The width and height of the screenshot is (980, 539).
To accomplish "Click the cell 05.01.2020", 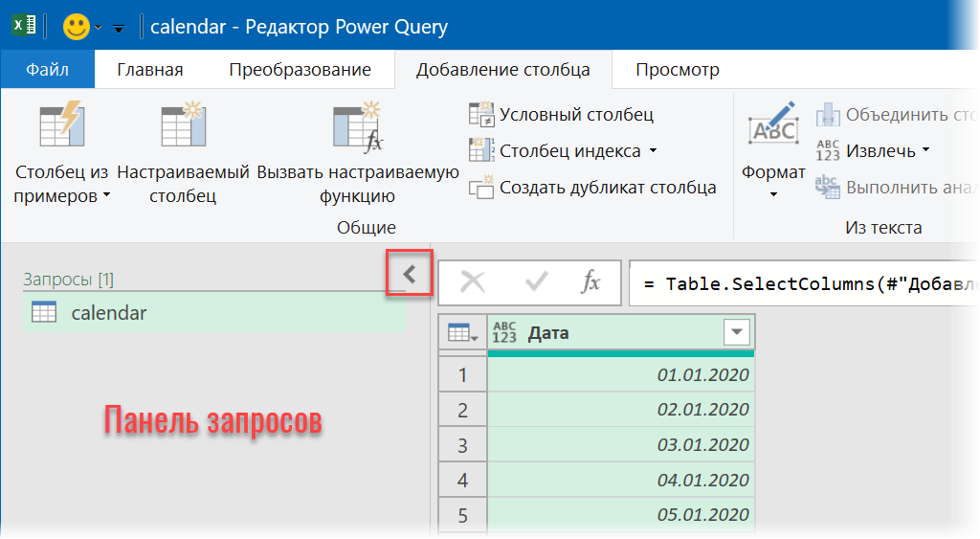I will click(620, 515).
